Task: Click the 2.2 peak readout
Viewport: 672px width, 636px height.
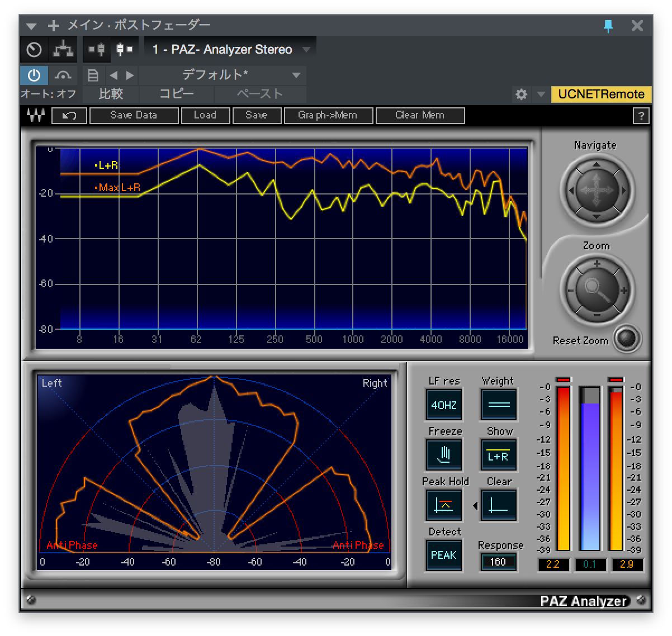Action: point(553,564)
